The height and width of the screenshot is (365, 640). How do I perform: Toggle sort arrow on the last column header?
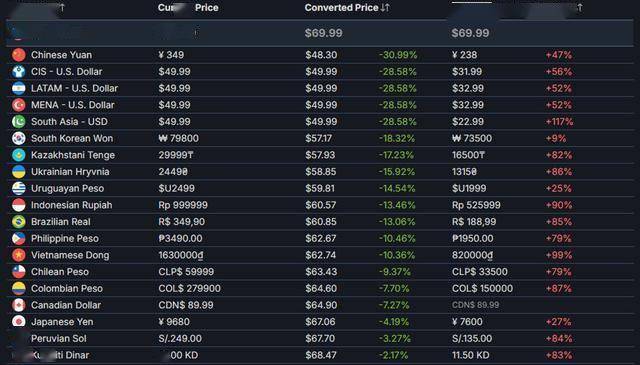580,7
